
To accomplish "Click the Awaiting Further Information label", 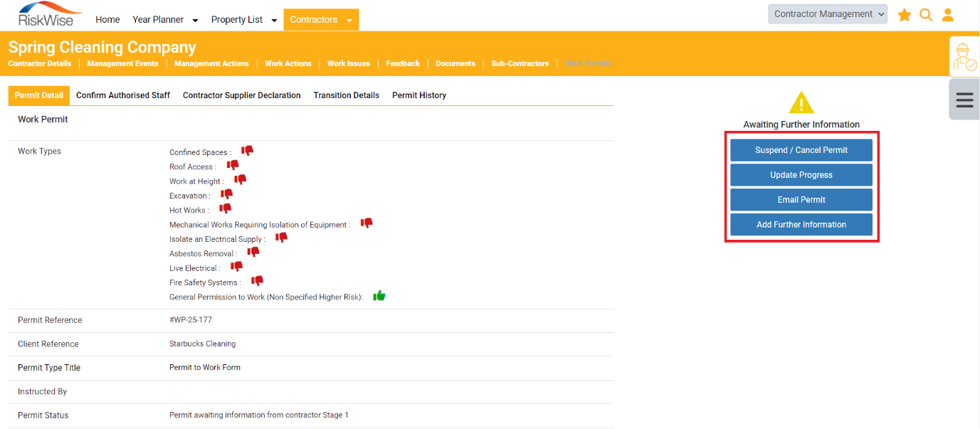I will [801, 125].
